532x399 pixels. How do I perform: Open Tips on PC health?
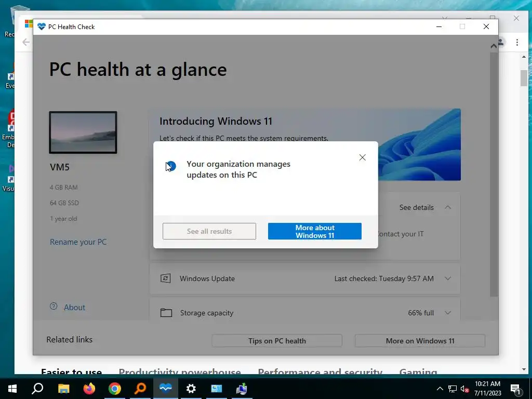point(277,341)
